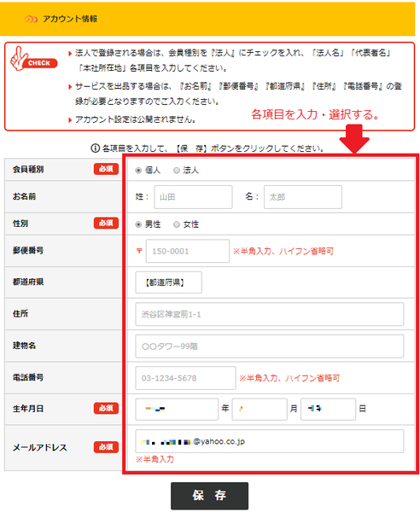The image size is (420, 512).
Task: Click the 住所 row label
Action: coord(20,314)
